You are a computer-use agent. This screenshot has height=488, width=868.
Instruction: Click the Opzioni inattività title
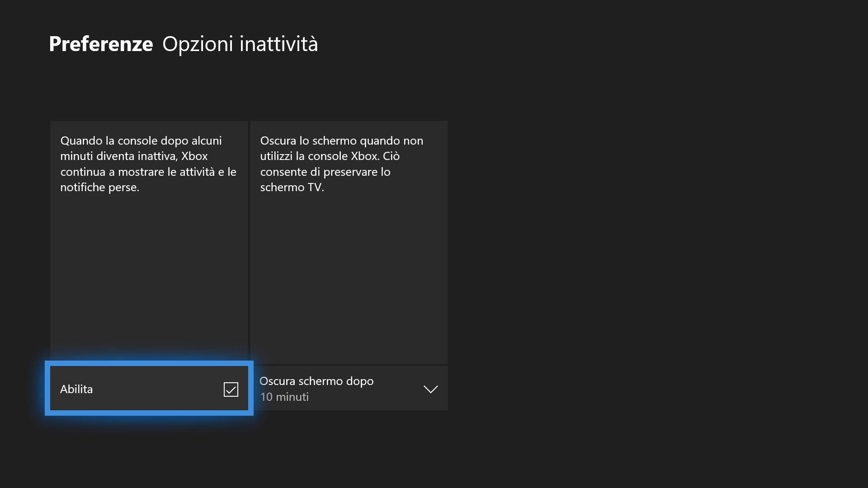click(x=240, y=44)
